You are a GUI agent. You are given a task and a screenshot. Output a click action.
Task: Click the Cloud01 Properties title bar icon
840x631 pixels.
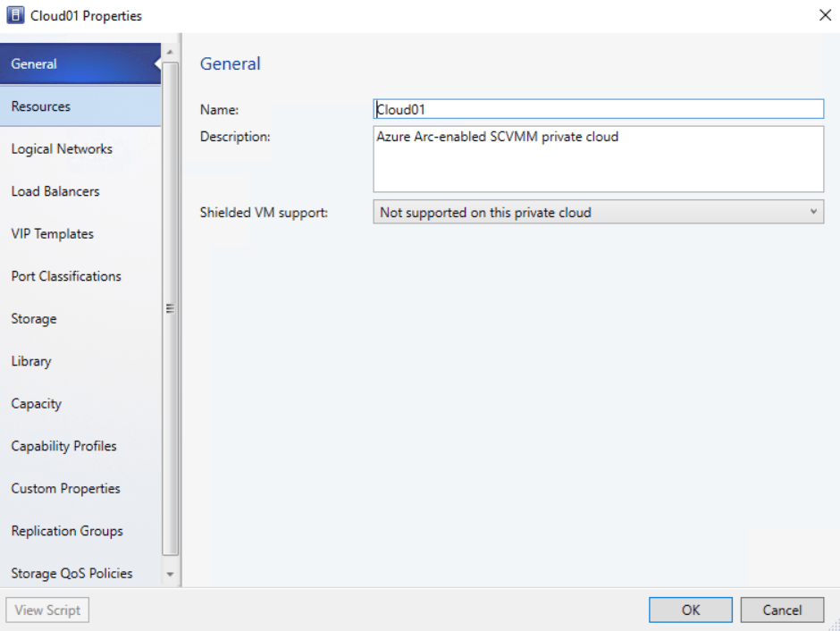click(15, 15)
